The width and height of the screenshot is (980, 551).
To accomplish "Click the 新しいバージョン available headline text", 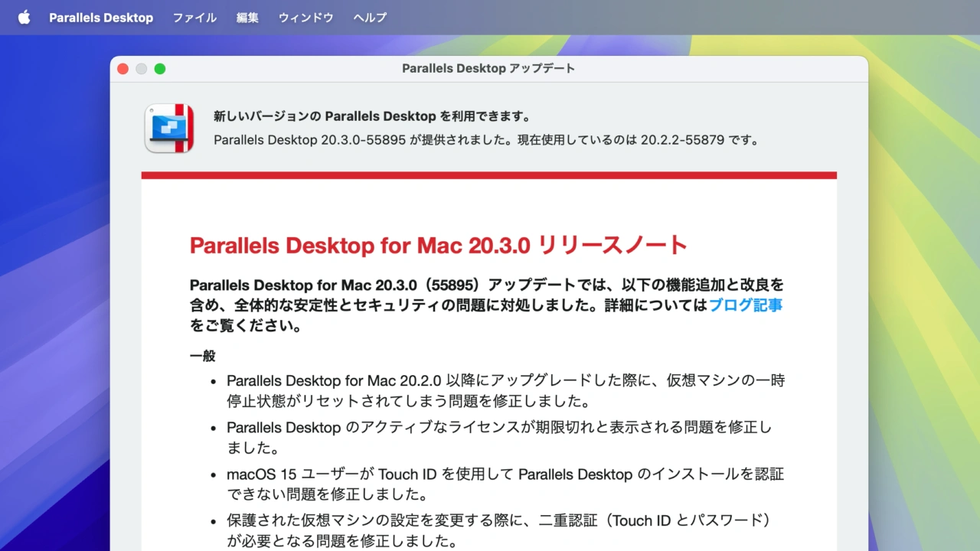I will click(x=372, y=116).
